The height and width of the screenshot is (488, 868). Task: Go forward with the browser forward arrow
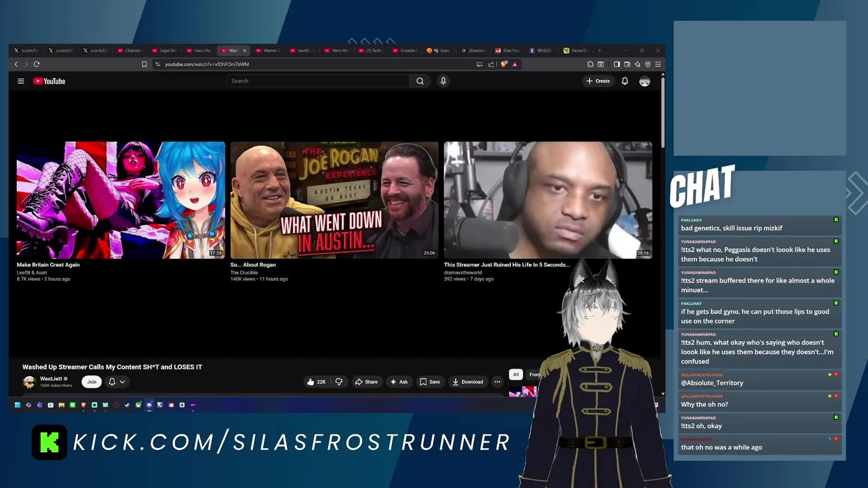click(26, 64)
